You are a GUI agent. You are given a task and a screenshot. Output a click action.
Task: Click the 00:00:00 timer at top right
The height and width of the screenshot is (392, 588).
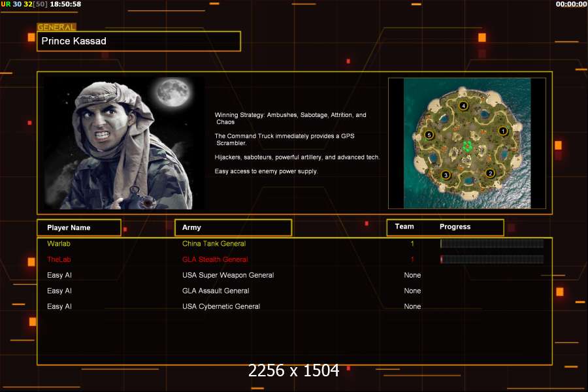pyautogui.click(x=571, y=4)
